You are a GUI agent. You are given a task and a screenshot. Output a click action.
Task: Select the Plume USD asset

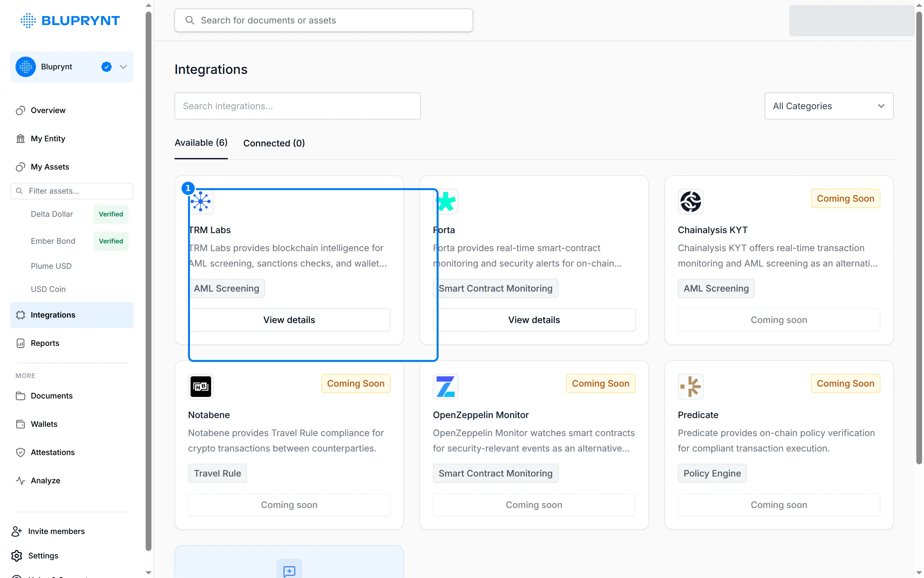[51, 266]
